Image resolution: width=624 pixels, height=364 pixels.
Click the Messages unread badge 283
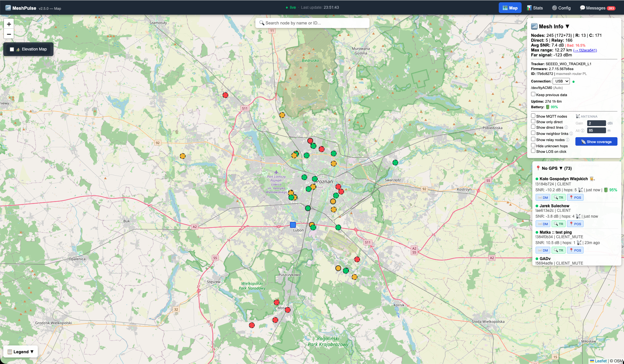pyautogui.click(x=611, y=8)
